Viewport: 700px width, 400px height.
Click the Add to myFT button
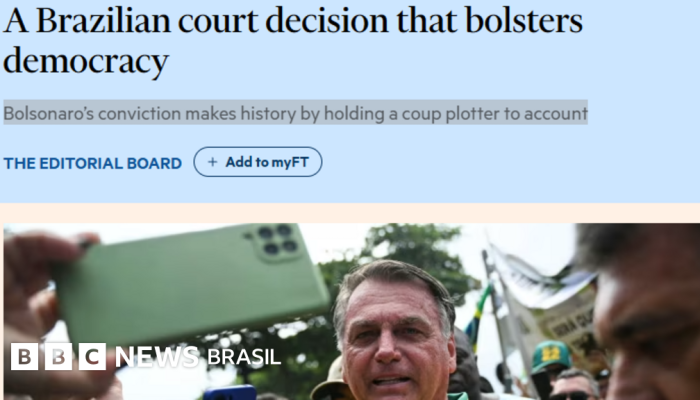tap(258, 162)
